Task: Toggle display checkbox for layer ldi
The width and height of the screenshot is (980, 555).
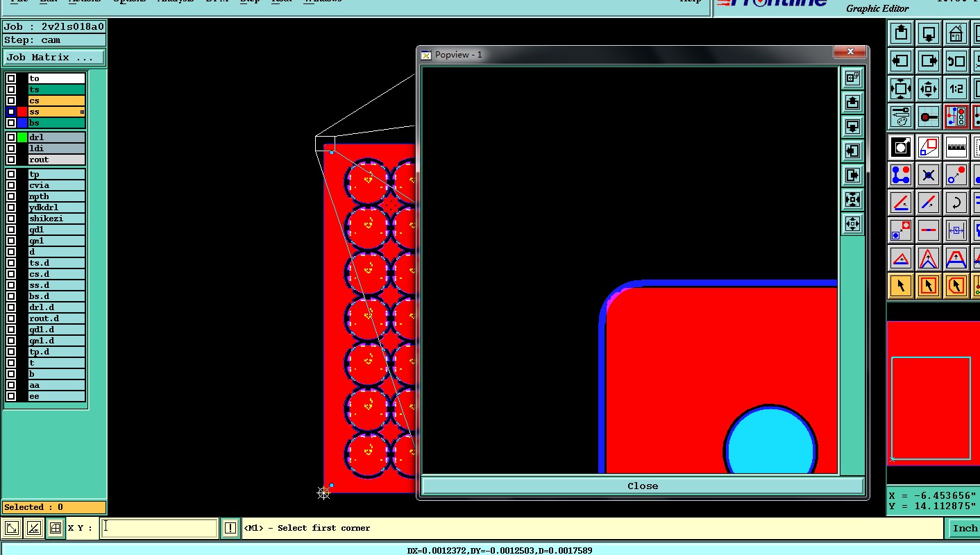Action: point(11,148)
